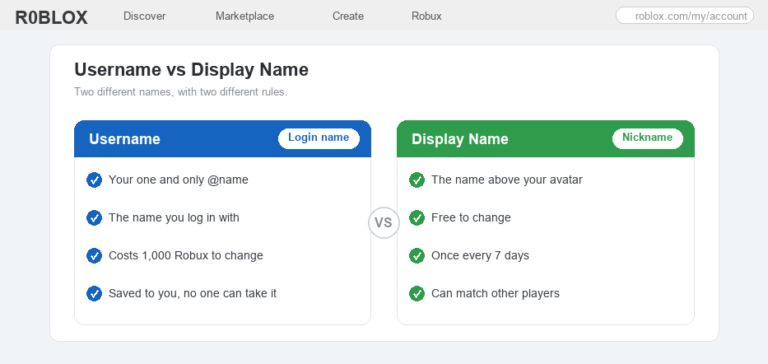The width and height of the screenshot is (768, 364).
Task: Click the text Your one and only @name
Action: point(178,180)
